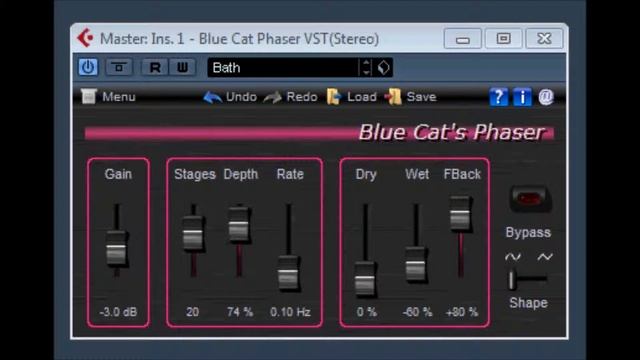The height and width of the screenshot is (360, 640).
Task: Open the Bath preset name field
Action: pyautogui.click(x=283, y=67)
